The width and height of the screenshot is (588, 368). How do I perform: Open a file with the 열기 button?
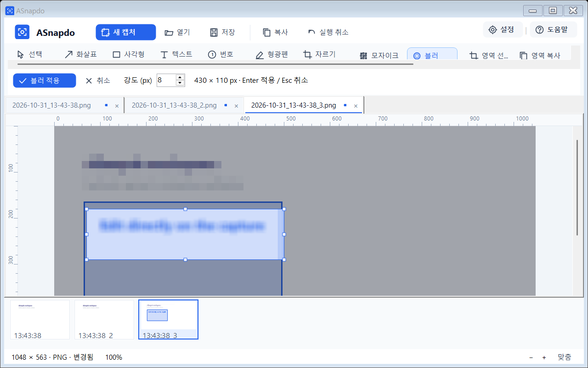point(177,32)
